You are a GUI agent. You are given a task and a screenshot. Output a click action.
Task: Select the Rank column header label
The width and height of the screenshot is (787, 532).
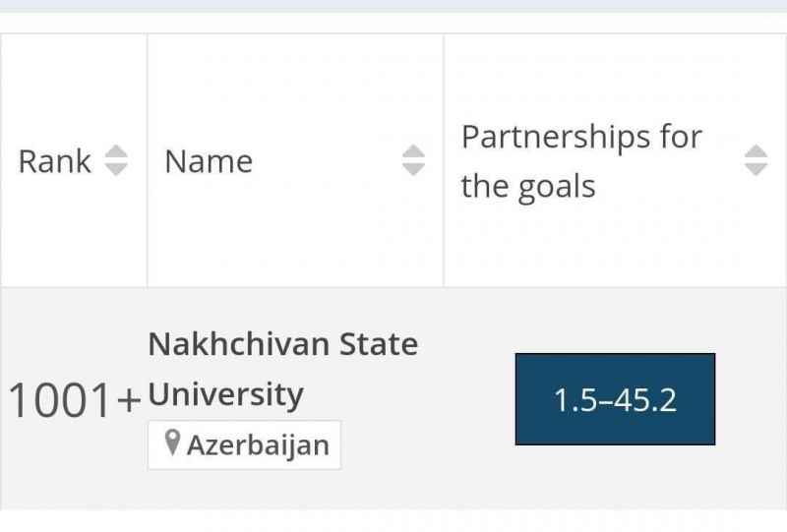click(x=55, y=161)
